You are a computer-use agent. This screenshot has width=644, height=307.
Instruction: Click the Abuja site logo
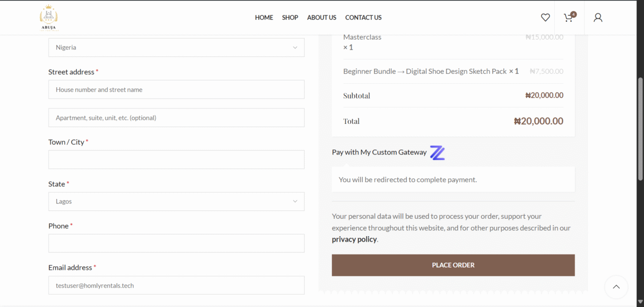pyautogui.click(x=49, y=17)
